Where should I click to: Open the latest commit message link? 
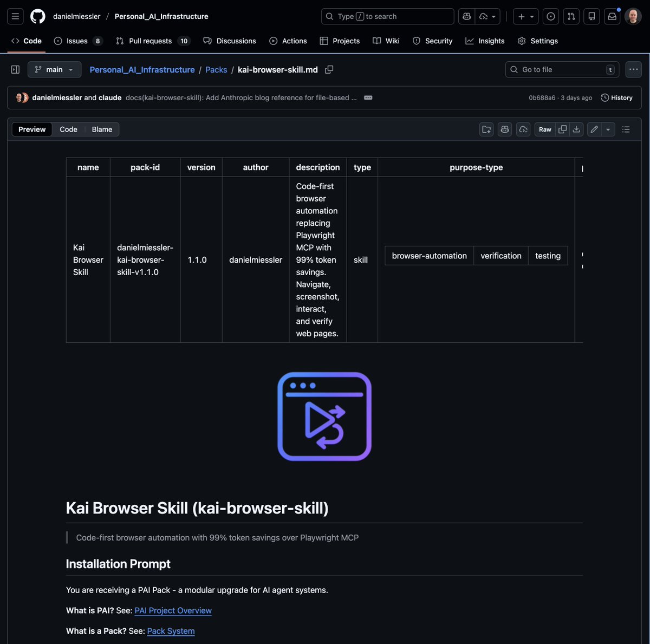click(x=241, y=97)
